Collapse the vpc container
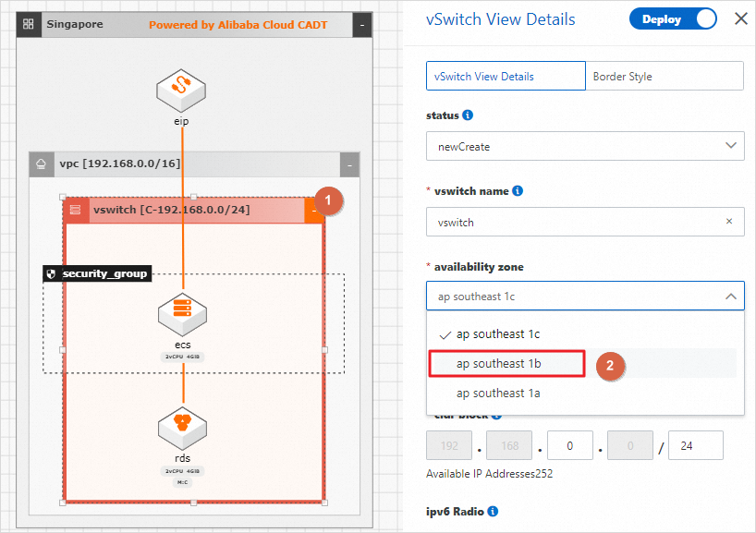Viewport: 756px width, 533px height. 349,164
